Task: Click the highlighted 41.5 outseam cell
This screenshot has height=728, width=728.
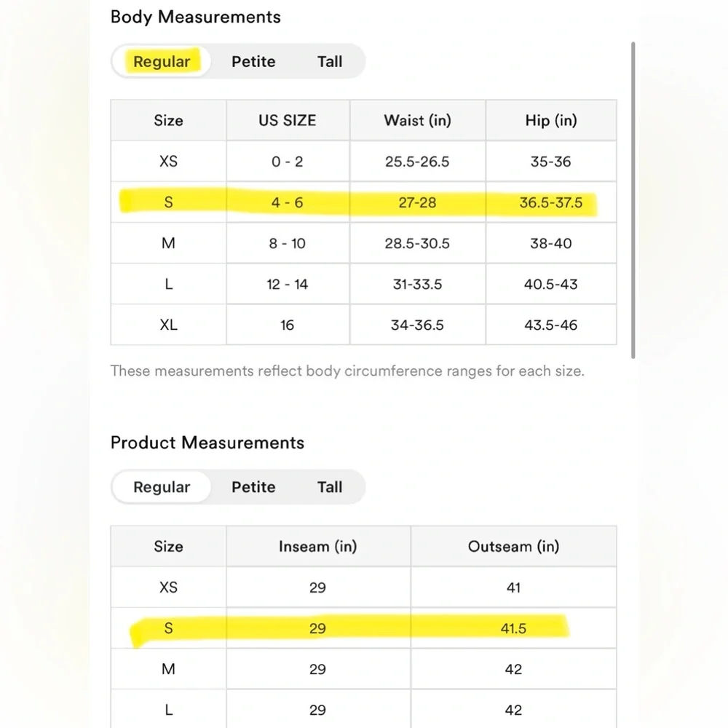Action: pos(513,628)
